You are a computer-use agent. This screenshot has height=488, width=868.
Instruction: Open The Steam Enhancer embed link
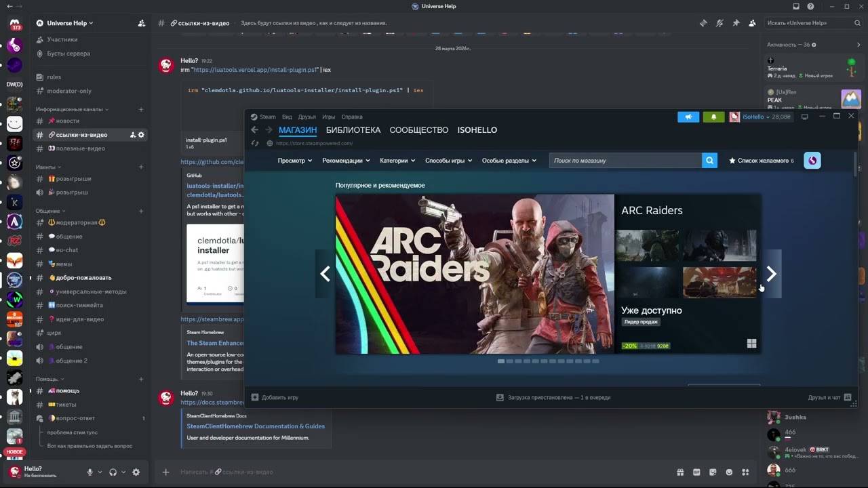(215, 343)
